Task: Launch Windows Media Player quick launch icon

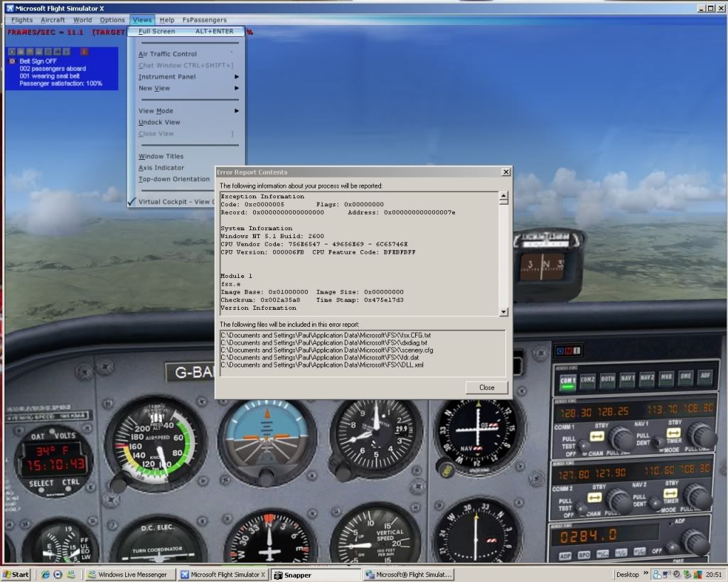Action: tap(58, 575)
